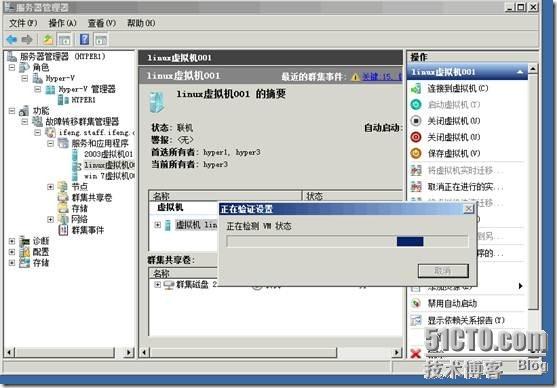Click the center pane's right scroll arrow
The width and height of the screenshot is (557, 388).
[x=397, y=352]
